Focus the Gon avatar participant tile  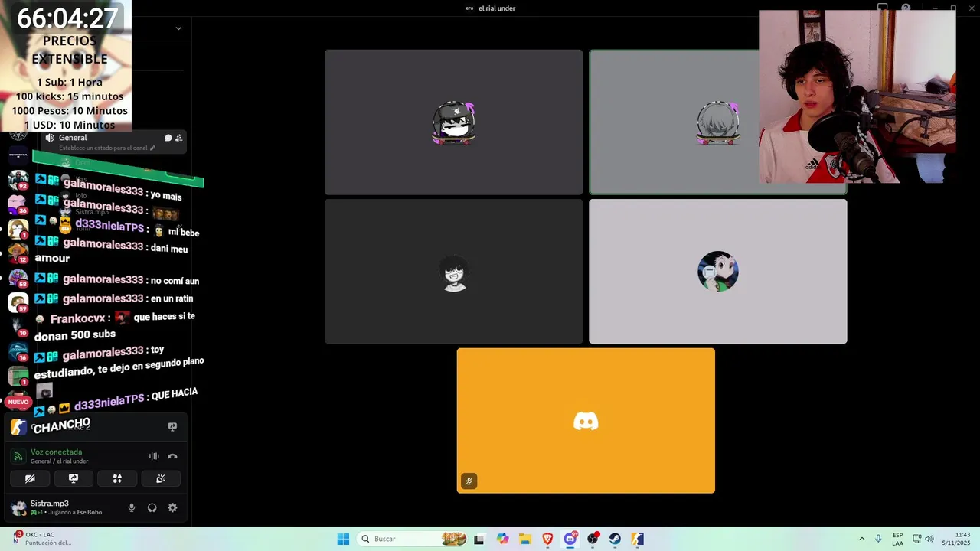[718, 271]
